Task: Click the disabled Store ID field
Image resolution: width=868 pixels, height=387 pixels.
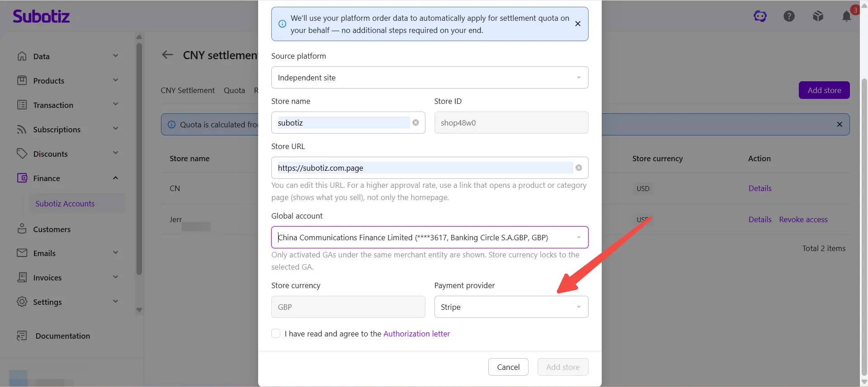Action: coord(511,123)
